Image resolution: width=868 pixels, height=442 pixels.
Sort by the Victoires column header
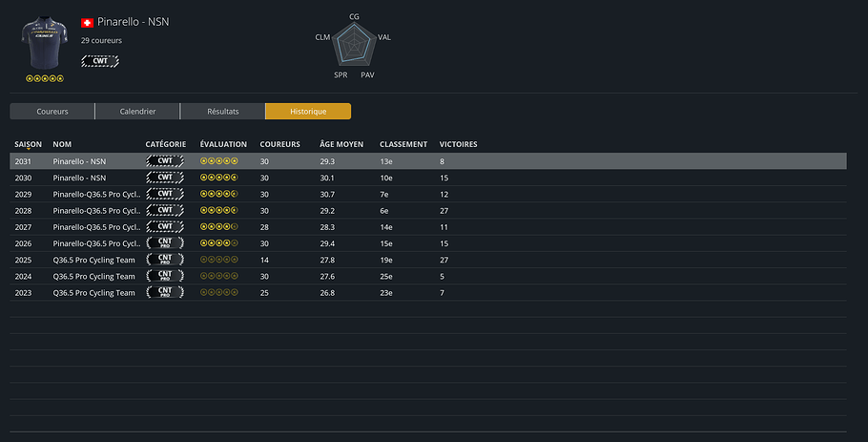(x=458, y=144)
